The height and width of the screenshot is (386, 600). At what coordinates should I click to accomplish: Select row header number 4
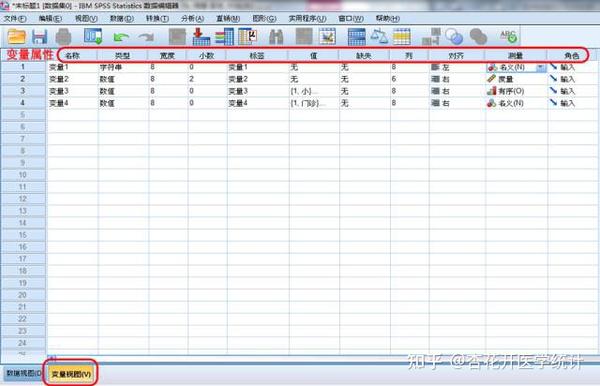click(23, 103)
